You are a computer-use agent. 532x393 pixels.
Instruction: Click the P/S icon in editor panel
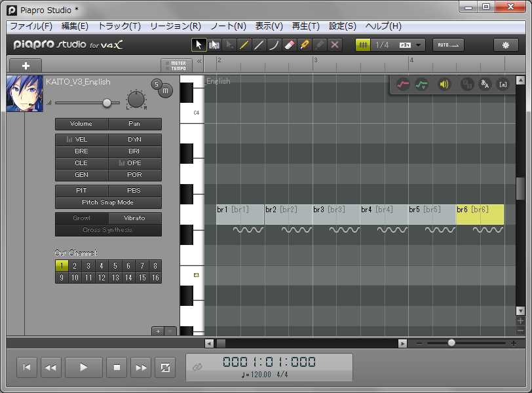(x=467, y=84)
